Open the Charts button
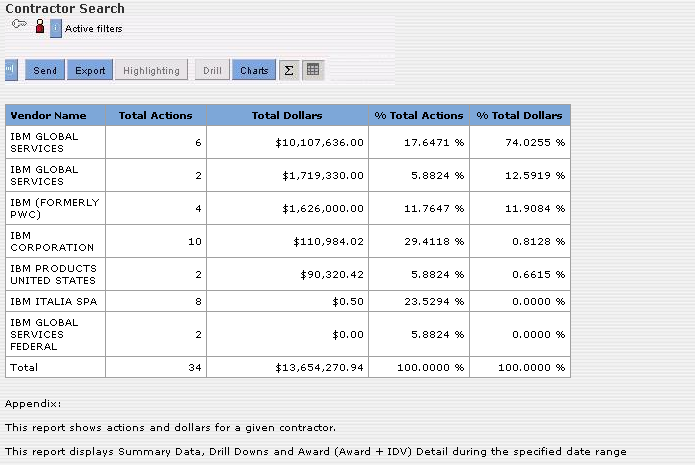The height and width of the screenshot is (465, 695). coord(254,70)
